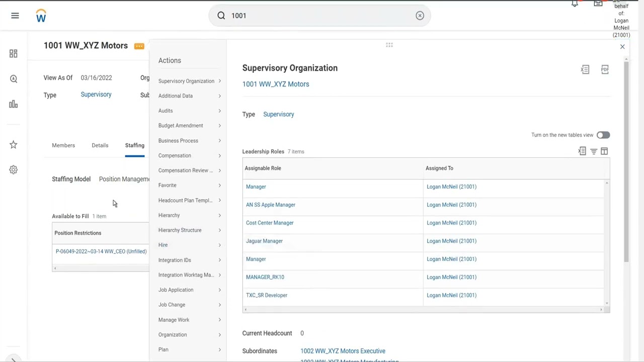Open Cost Center Manager role link
644x362 pixels.
click(x=270, y=223)
